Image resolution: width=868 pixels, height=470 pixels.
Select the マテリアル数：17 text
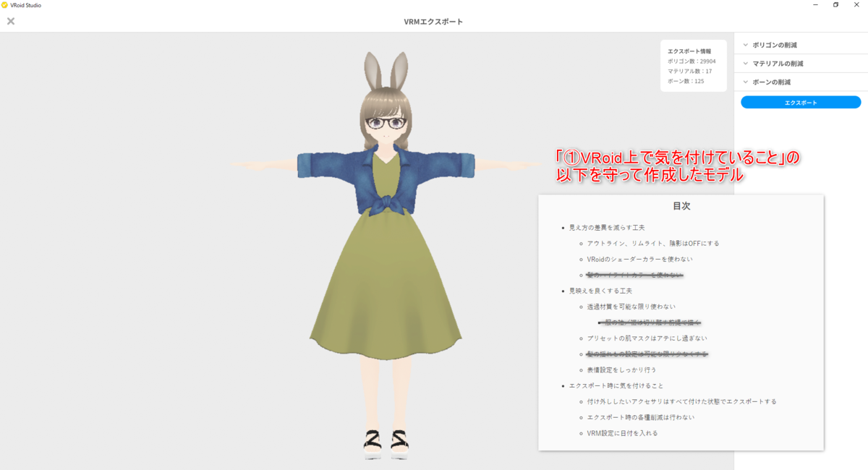coord(689,71)
